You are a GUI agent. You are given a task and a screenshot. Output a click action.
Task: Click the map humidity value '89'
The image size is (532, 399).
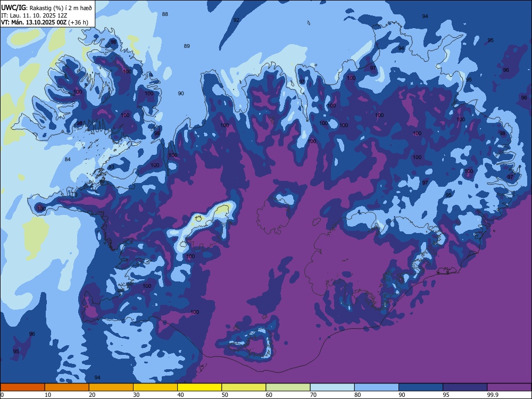(x=187, y=46)
